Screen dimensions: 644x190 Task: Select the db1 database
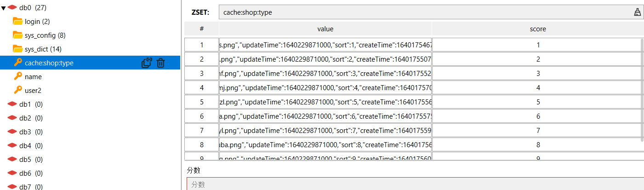click(30, 104)
